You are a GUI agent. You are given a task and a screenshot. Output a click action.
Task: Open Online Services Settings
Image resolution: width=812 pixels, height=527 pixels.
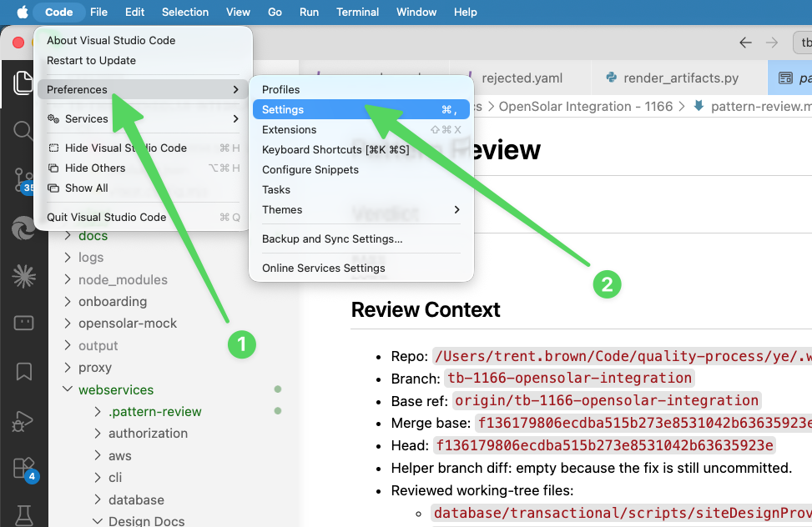coord(361,268)
